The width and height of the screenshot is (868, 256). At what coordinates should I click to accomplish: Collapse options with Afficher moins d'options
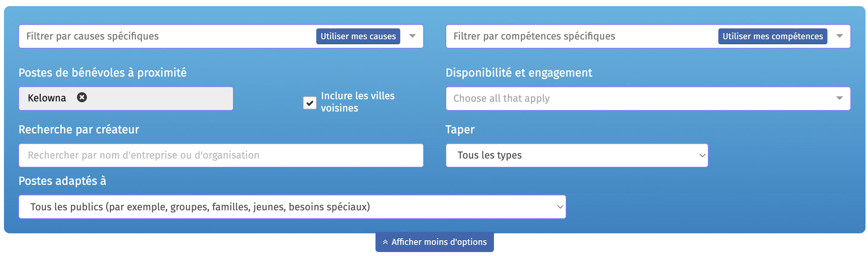point(435,242)
